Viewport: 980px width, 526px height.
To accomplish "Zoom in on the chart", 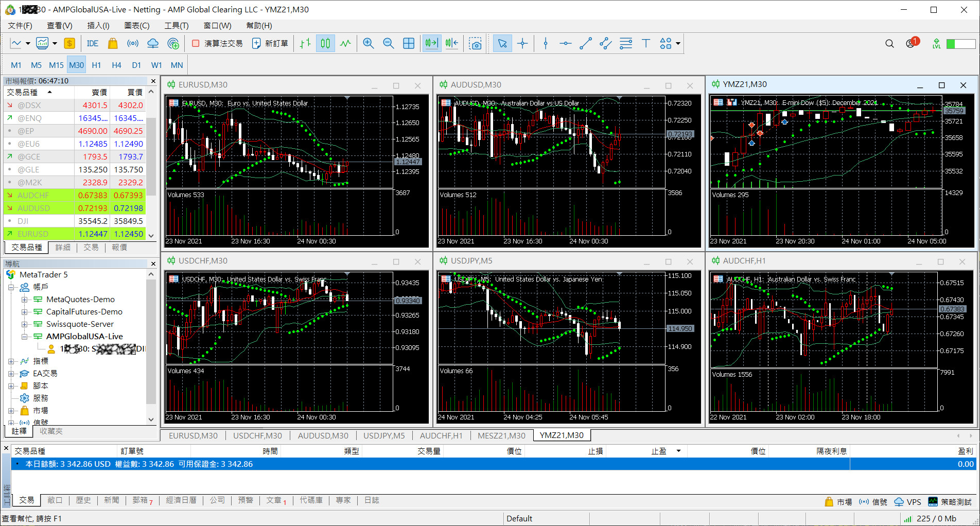I will click(x=369, y=44).
